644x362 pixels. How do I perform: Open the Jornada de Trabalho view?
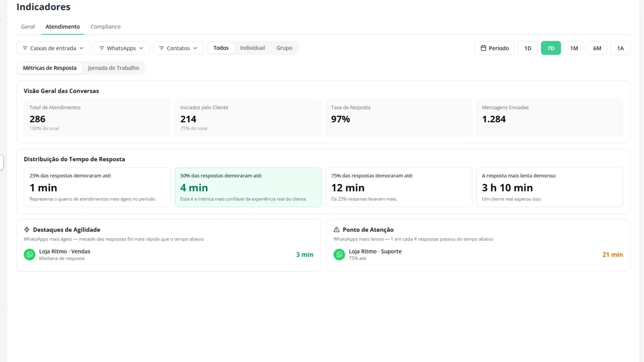(114, 68)
